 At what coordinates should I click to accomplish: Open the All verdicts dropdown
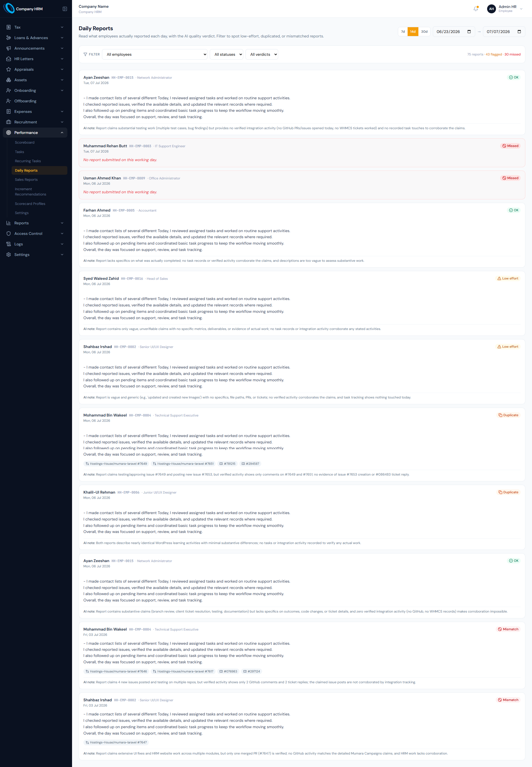coord(262,54)
